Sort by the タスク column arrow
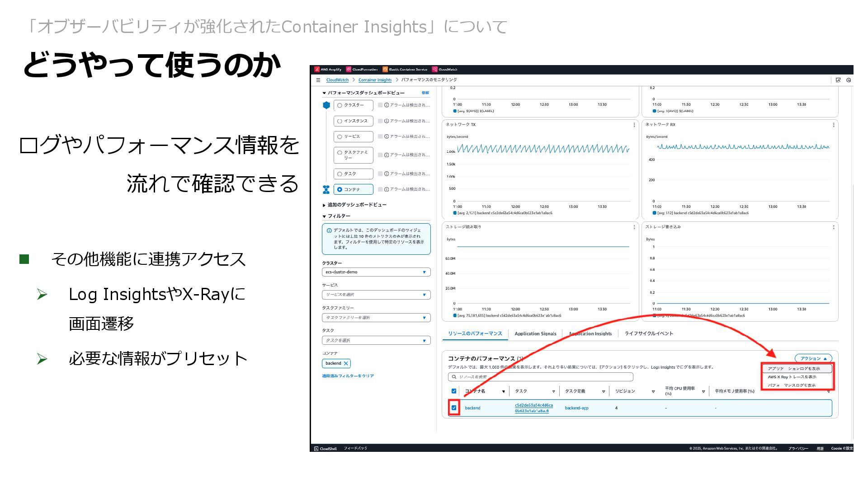 [553, 392]
